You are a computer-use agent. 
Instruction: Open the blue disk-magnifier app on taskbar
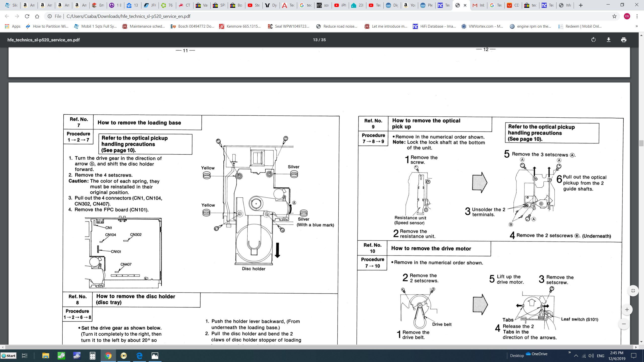coord(77,356)
